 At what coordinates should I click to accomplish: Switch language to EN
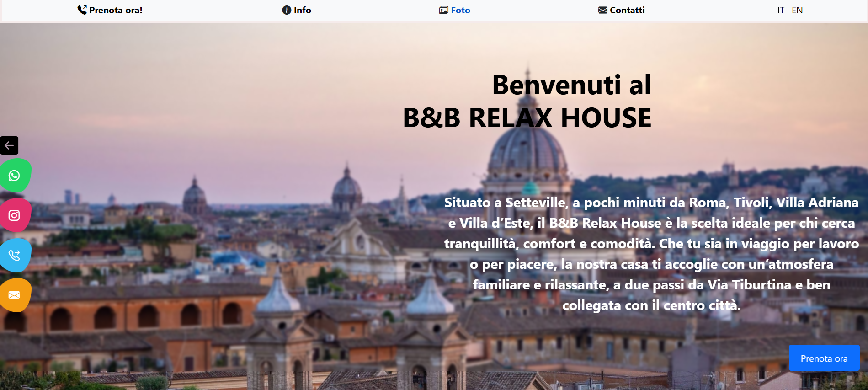[x=797, y=10]
